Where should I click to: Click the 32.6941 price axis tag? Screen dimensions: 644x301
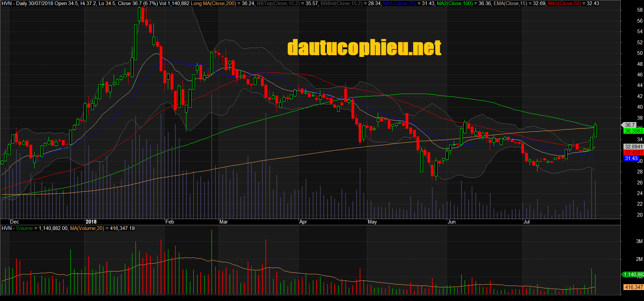click(633, 147)
